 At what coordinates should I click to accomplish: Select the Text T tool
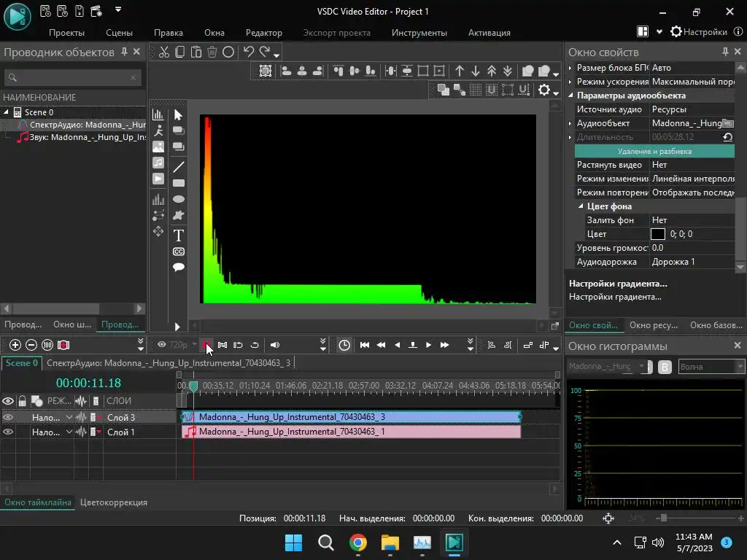point(179,236)
